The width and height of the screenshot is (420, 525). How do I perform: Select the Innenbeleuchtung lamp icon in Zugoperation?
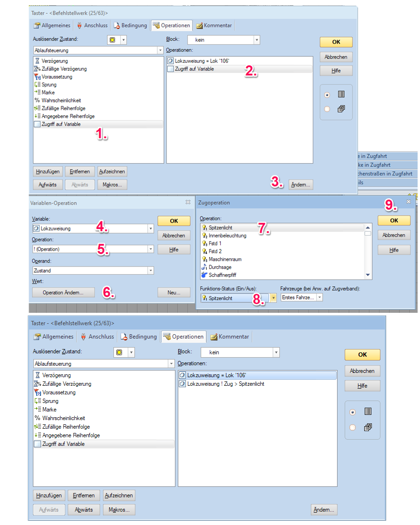[x=205, y=236]
